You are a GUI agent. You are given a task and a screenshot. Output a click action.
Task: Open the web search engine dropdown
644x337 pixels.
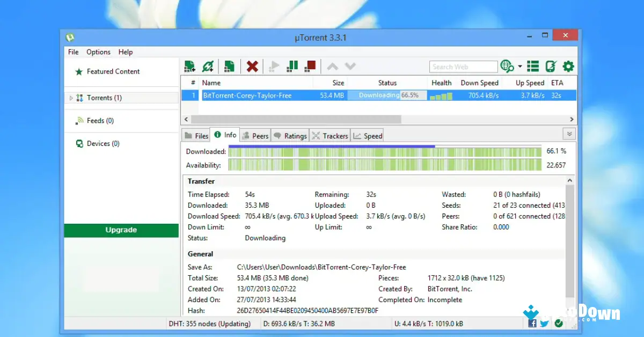(519, 66)
